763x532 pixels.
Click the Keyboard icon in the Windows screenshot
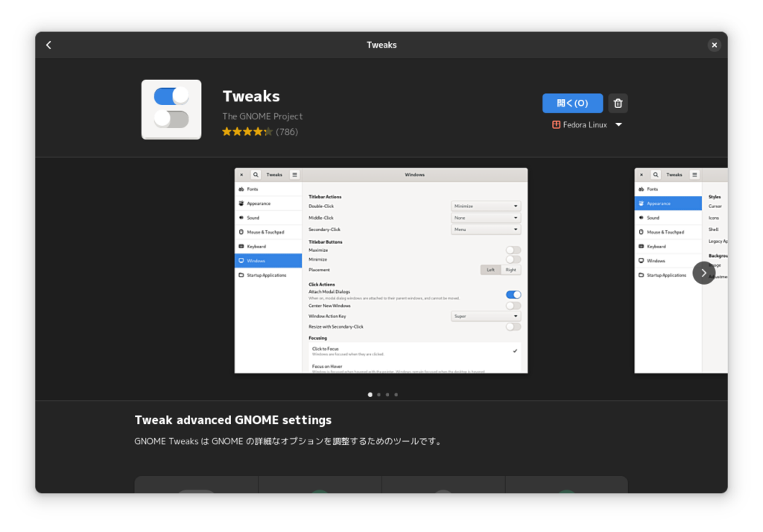pyautogui.click(x=241, y=247)
